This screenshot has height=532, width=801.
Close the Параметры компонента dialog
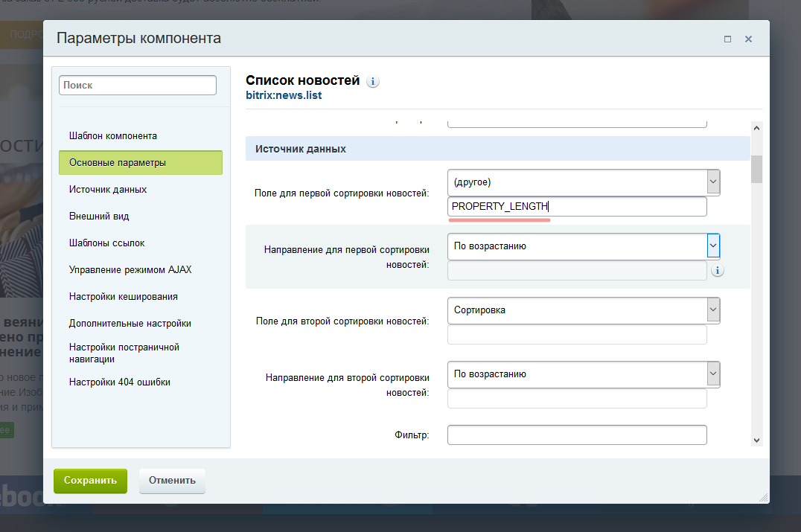[748, 39]
